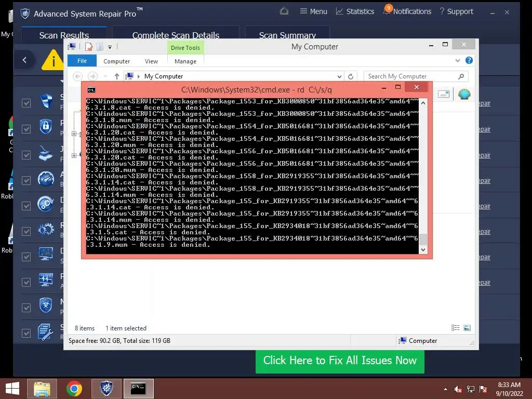Click Here to Fix All Issues Now
Screen dimensions: 532x399
coord(340,361)
